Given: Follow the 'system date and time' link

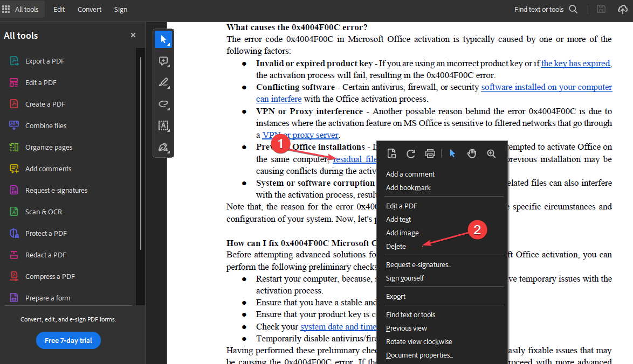Looking at the screenshot, I should 338,326.
